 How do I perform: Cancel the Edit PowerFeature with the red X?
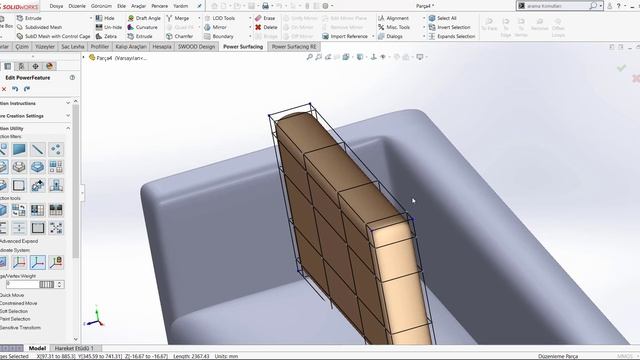(x=4, y=89)
